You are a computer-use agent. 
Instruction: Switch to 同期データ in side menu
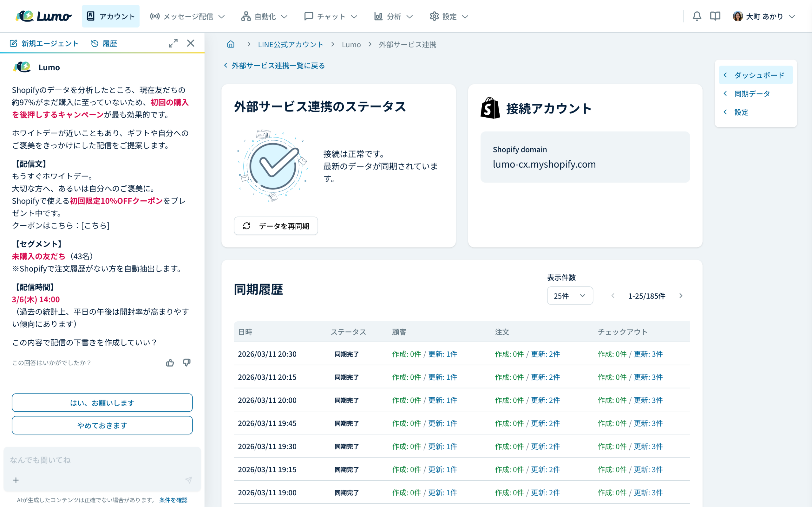752,93
